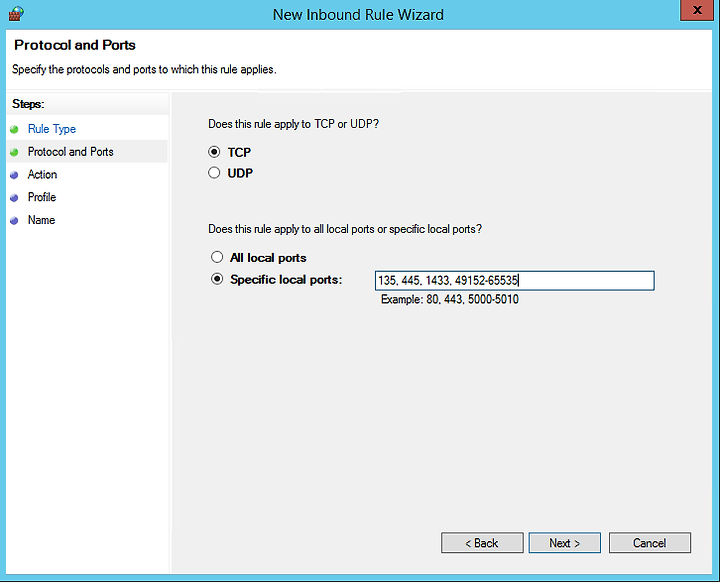The height and width of the screenshot is (582, 720).
Task: Choose the All local ports option
Action: coord(217,257)
